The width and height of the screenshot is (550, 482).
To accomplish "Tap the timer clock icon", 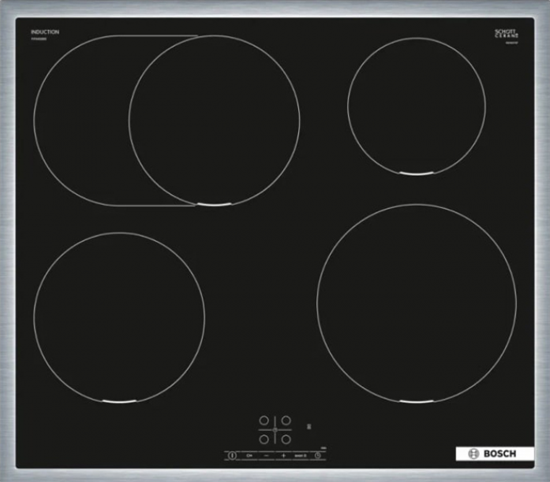I will point(317,455).
